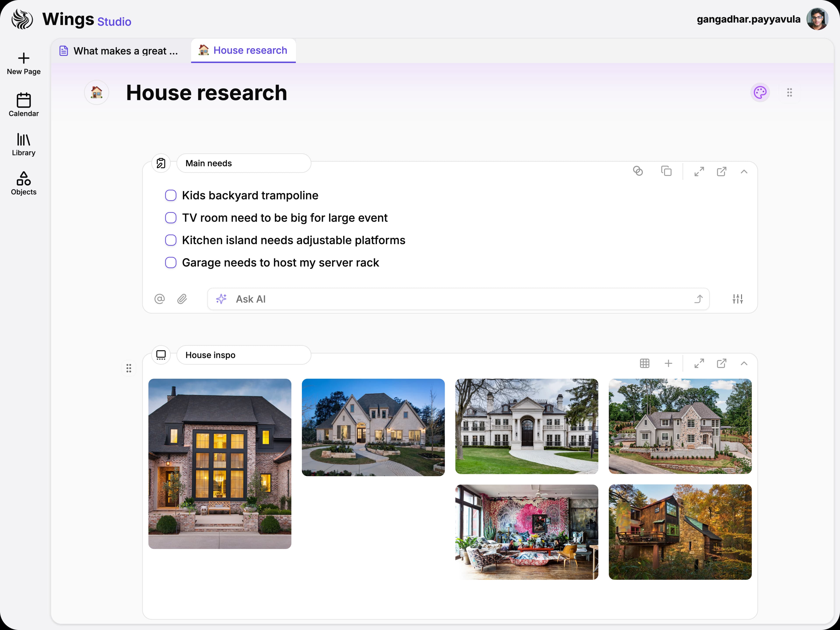Switch House inspo to grid layout view
840x630 pixels.
pos(644,363)
